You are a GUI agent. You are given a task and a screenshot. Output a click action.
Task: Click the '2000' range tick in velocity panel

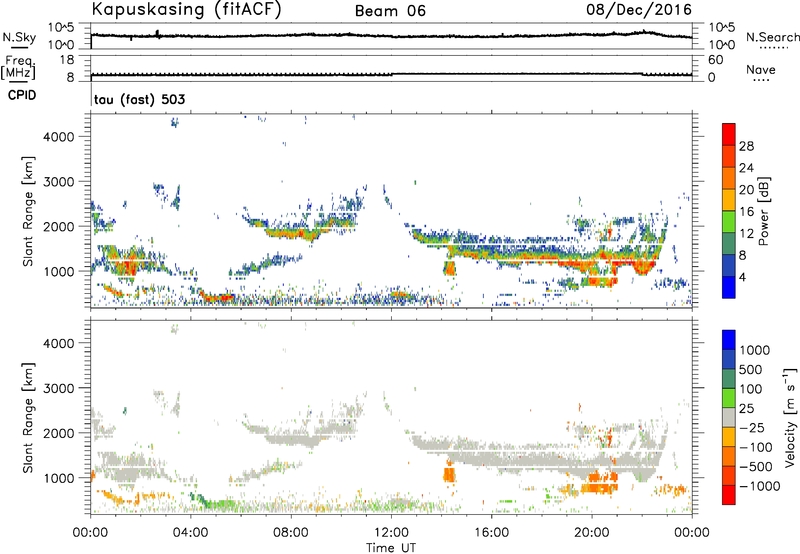tap(59, 433)
